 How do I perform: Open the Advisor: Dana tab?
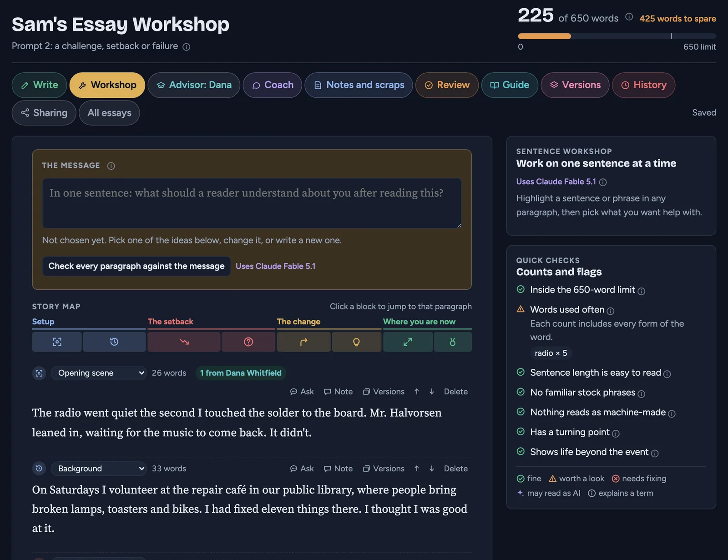click(x=194, y=85)
